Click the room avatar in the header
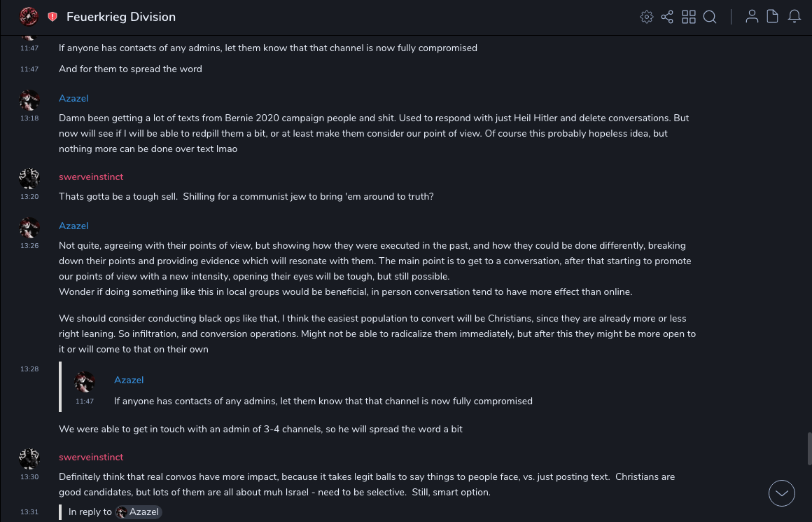 [x=29, y=17]
